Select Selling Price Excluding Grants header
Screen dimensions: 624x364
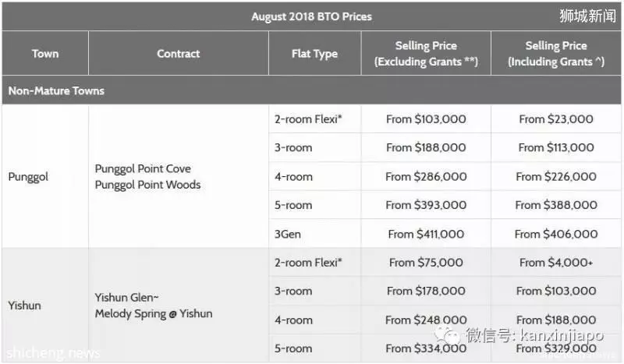426,53
